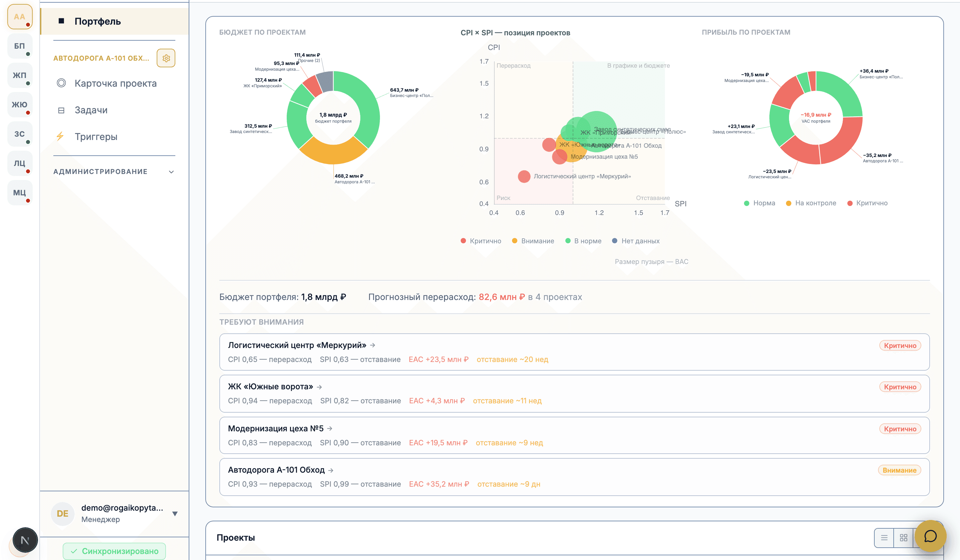Toggle Норма legend in profit chart
Viewport: 960px width, 560px height.
[x=760, y=203]
